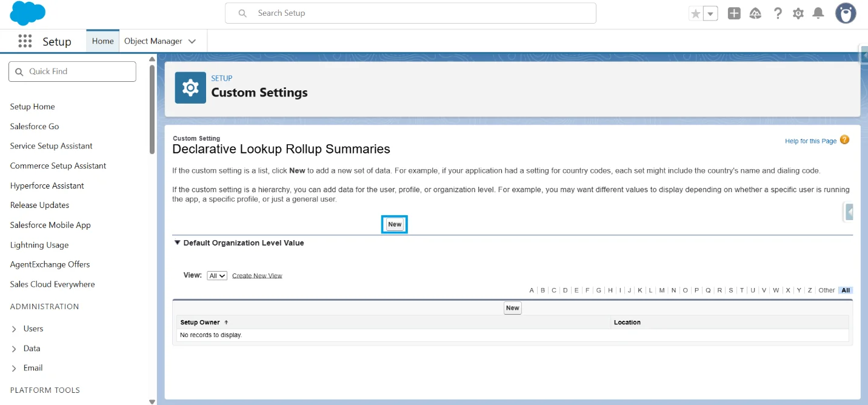Open the Trailhead guidance icon
868x405 pixels.
click(755, 13)
